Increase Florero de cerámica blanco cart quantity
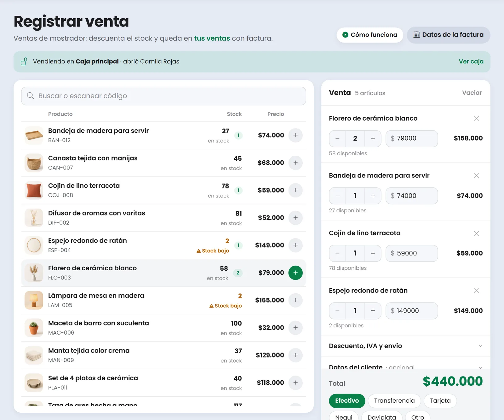The width and height of the screenshot is (504, 420). (x=373, y=138)
